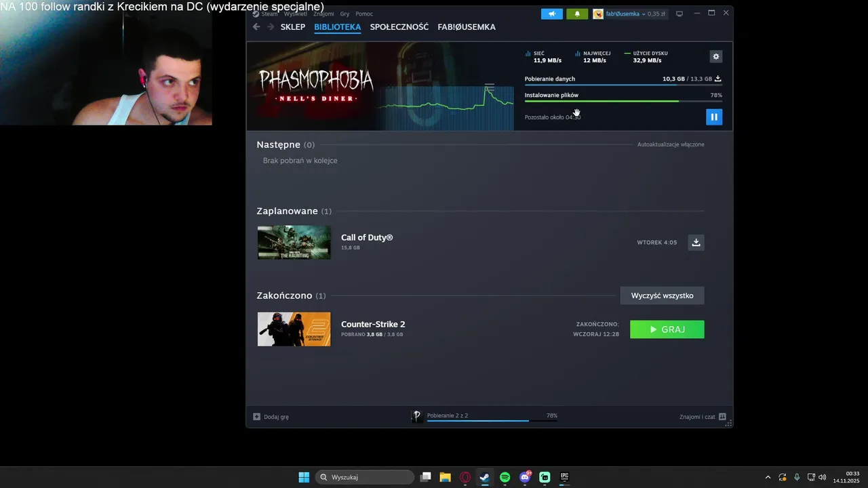The image size is (868, 488).
Task: Click the Pobieranie danych progress bar
Action: (x=623, y=85)
